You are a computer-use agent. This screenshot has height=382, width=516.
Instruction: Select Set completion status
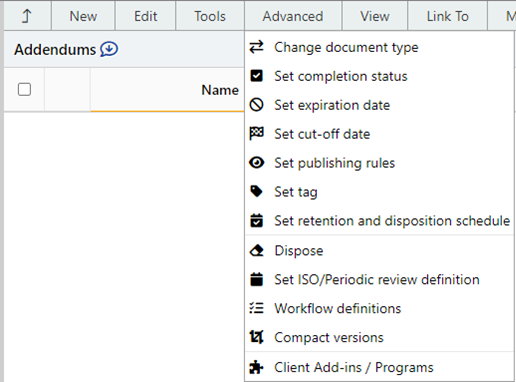[x=379, y=76]
